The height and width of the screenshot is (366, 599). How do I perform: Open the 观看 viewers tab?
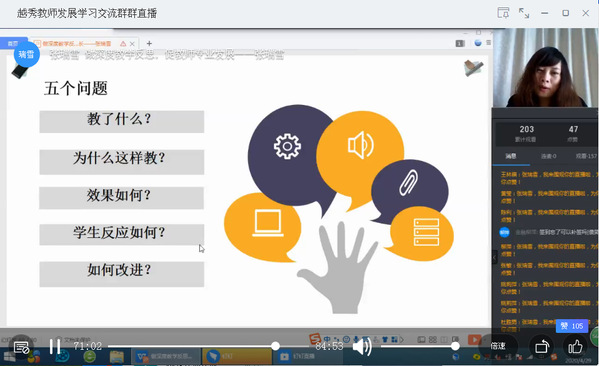click(586, 156)
